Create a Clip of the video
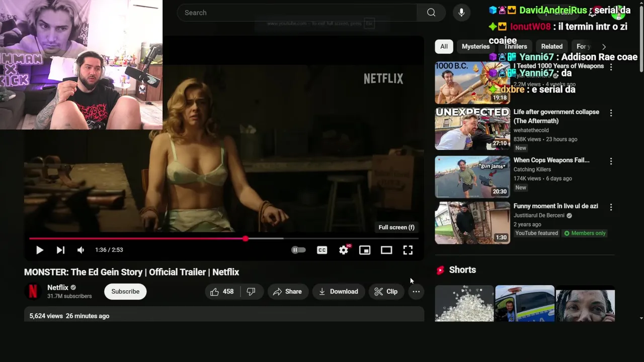Viewport: 644px width, 362px height. click(386, 292)
